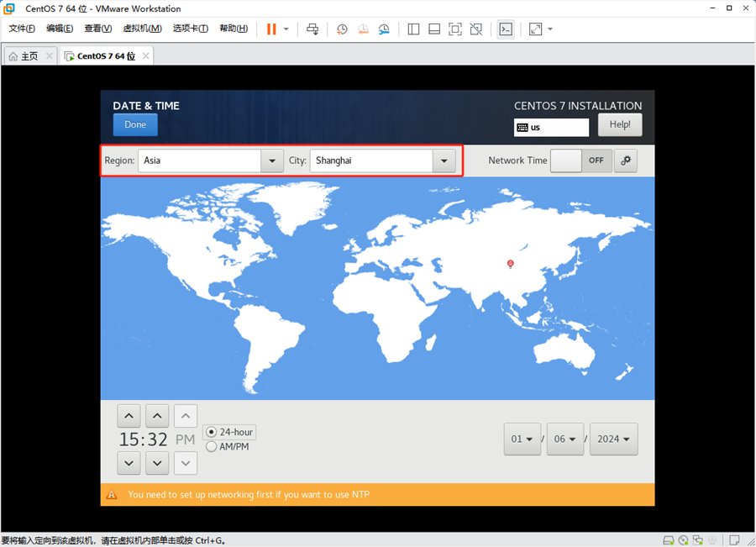
Task: Open the console view
Action: pos(506,29)
